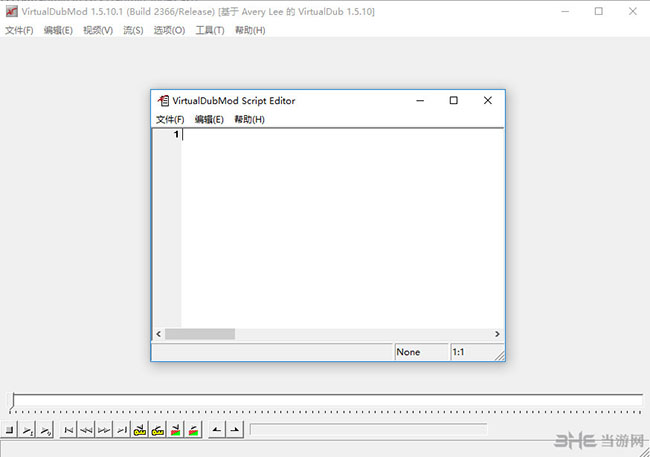The width and height of the screenshot is (650, 457).
Task: Step forward one frame
Action: (104, 430)
